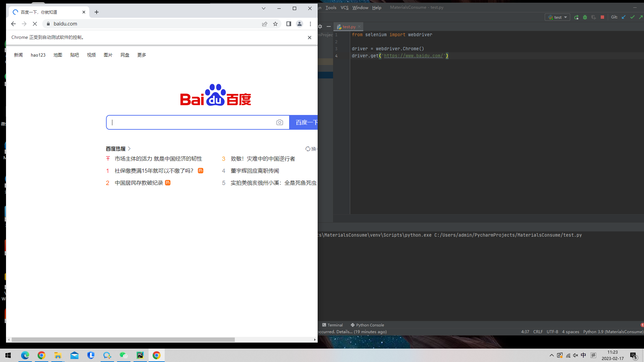
Task: Open the Chrome profile avatar menu
Action: pos(300,24)
